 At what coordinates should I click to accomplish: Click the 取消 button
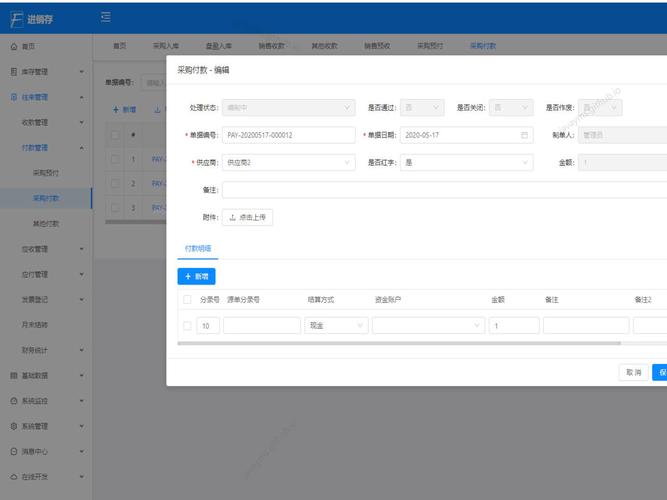632,372
